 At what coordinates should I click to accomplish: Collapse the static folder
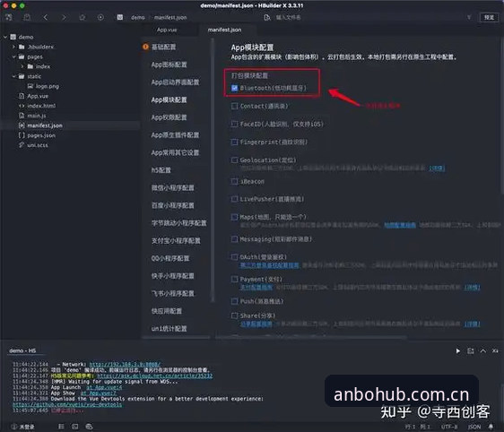[x=13, y=76]
